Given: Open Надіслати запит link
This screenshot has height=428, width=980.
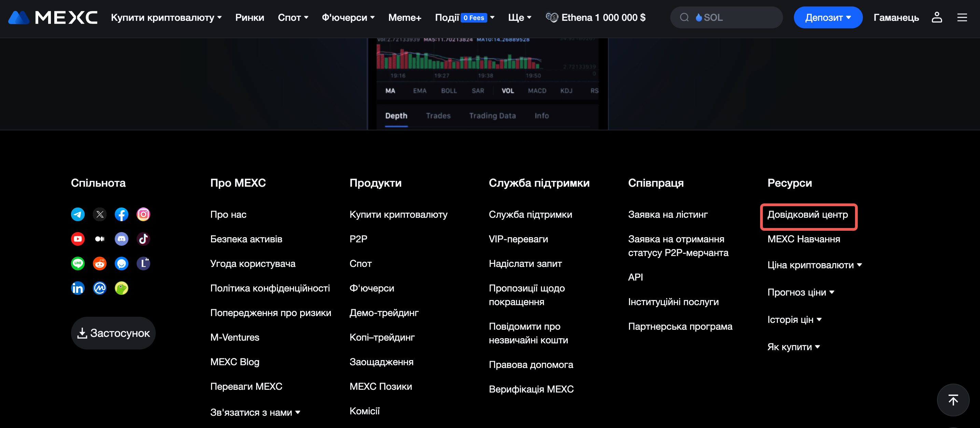Looking at the screenshot, I should [525, 263].
